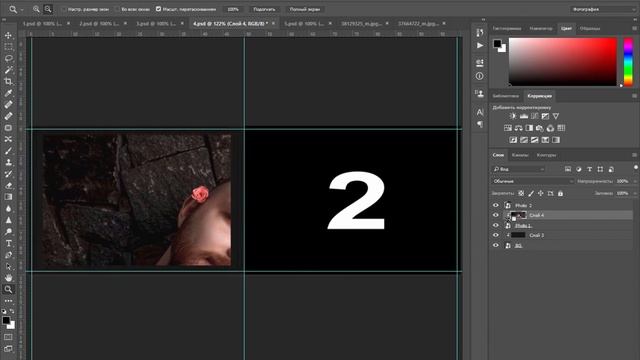The width and height of the screenshot is (640, 360).
Task: Select the Eyedropper tool
Action: click(8, 93)
